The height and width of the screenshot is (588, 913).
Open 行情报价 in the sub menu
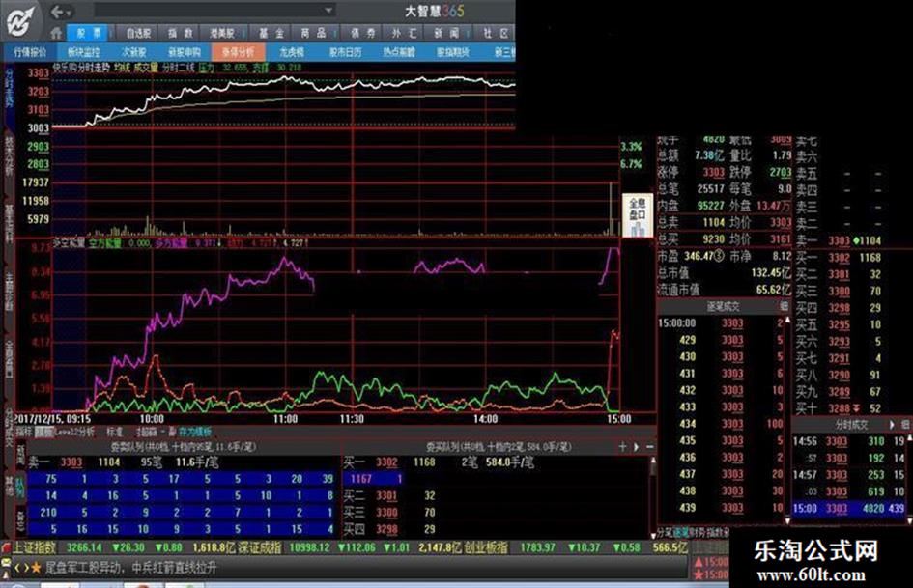point(30,52)
